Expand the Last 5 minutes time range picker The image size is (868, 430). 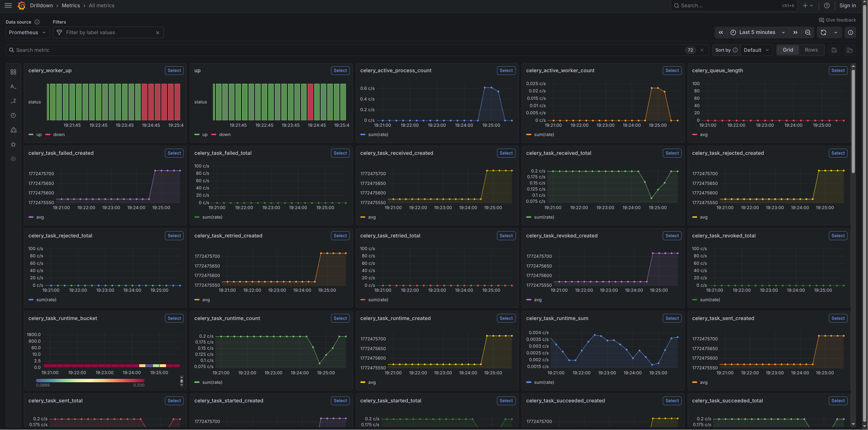757,32
